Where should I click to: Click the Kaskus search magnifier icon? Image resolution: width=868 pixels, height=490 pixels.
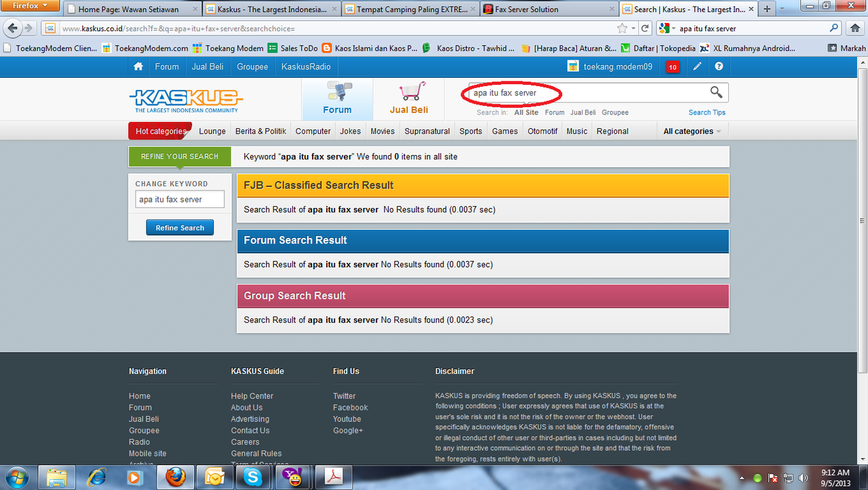click(716, 92)
